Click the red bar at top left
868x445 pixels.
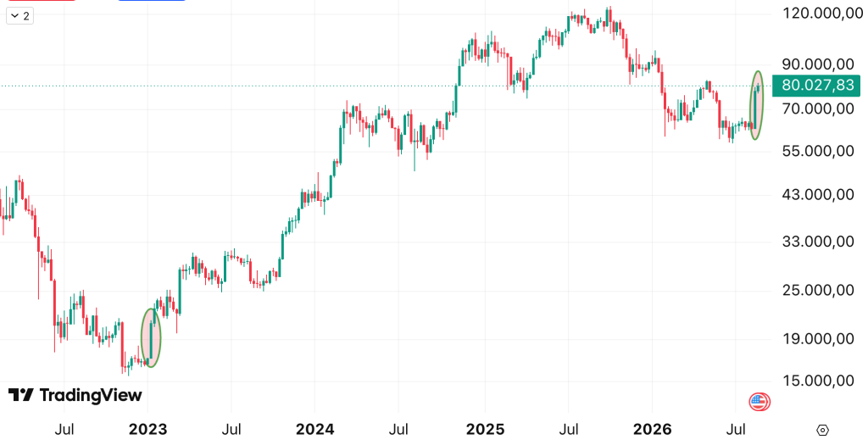(x=42, y=1)
